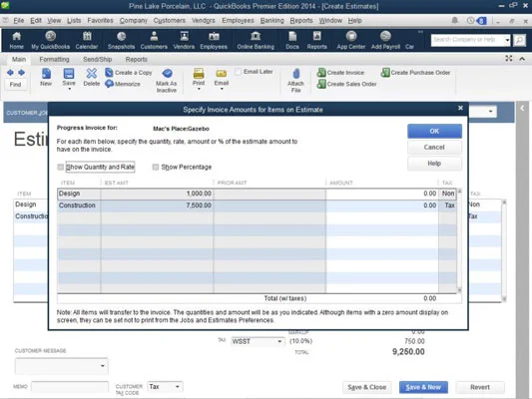
Task: Open Online Banking icon
Action: tap(256, 40)
